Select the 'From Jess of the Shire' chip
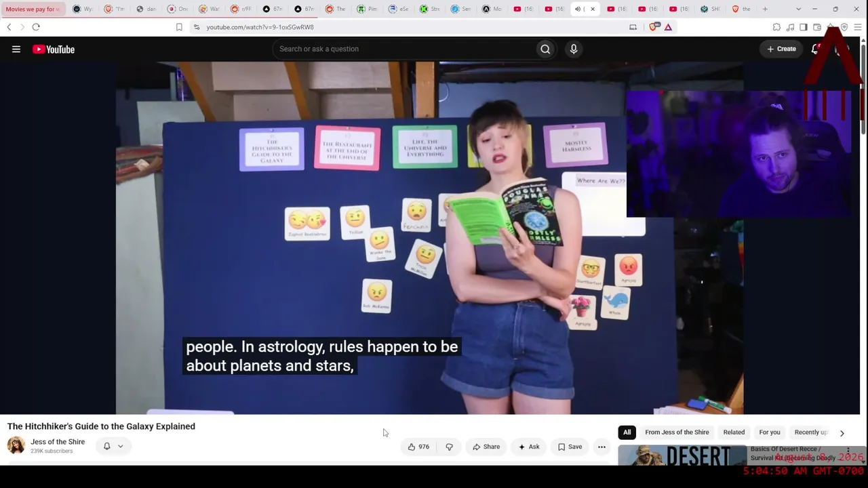This screenshot has width=868, height=488. click(x=677, y=432)
